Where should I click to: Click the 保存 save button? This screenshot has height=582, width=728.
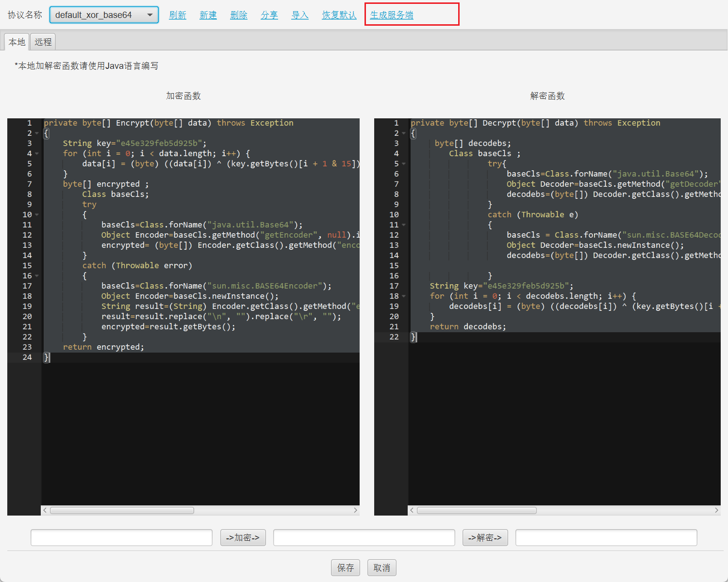point(346,567)
